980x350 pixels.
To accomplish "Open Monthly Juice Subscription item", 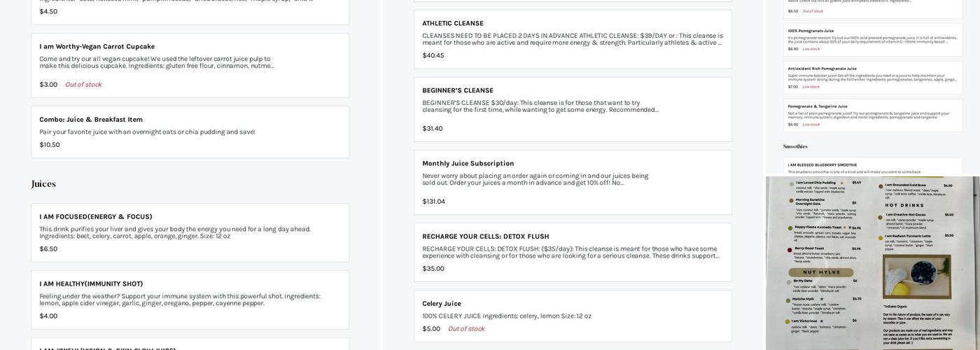I will pos(573,182).
